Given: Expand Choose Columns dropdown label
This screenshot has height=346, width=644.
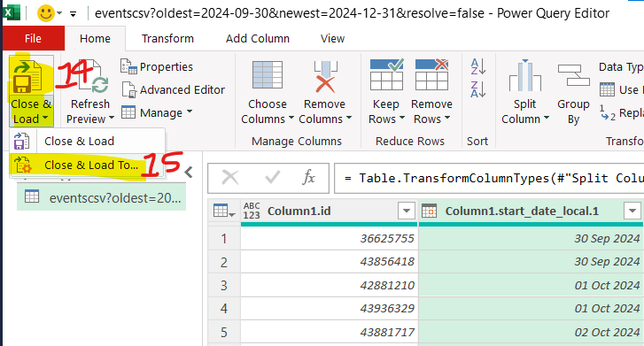Looking at the screenshot, I should pyautogui.click(x=268, y=111).
